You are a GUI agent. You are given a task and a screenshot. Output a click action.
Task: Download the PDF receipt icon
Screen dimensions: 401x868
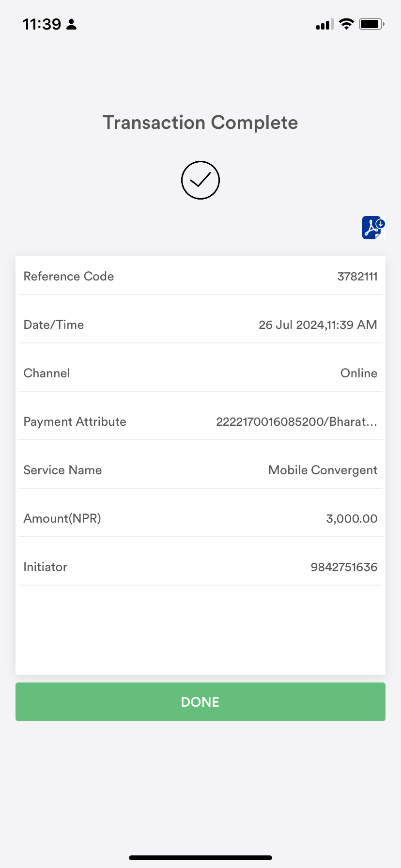pyautogui.click(x=373, y=228)
